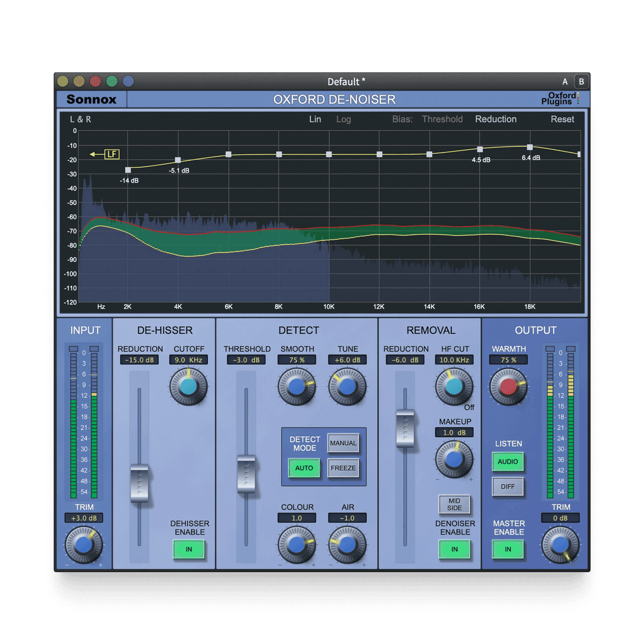Select the 6.4 dB bias node at 18K
Image resolution: width=644 pixels, height=644 pixels.
[x=530, y=147]
